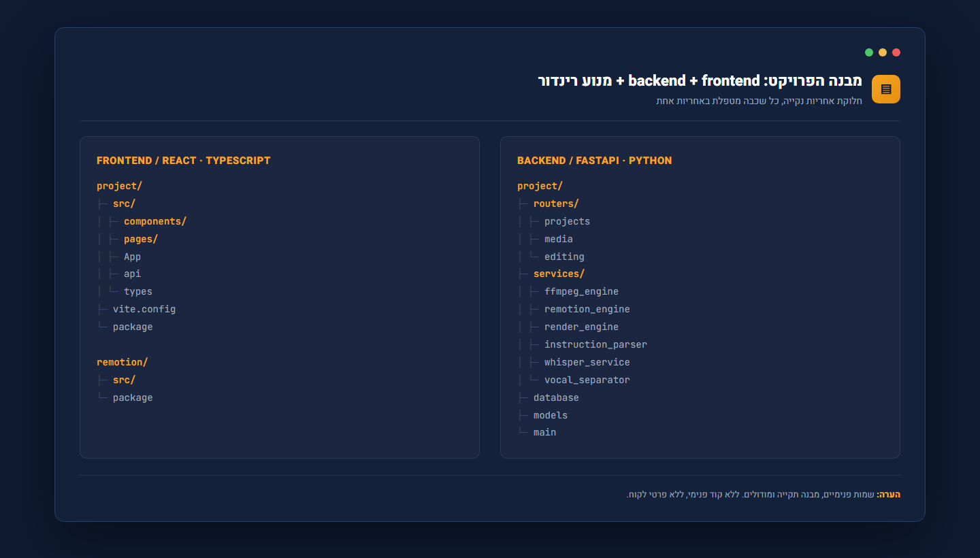Click the orange document icon beside the title

click(x=886, y=89)
